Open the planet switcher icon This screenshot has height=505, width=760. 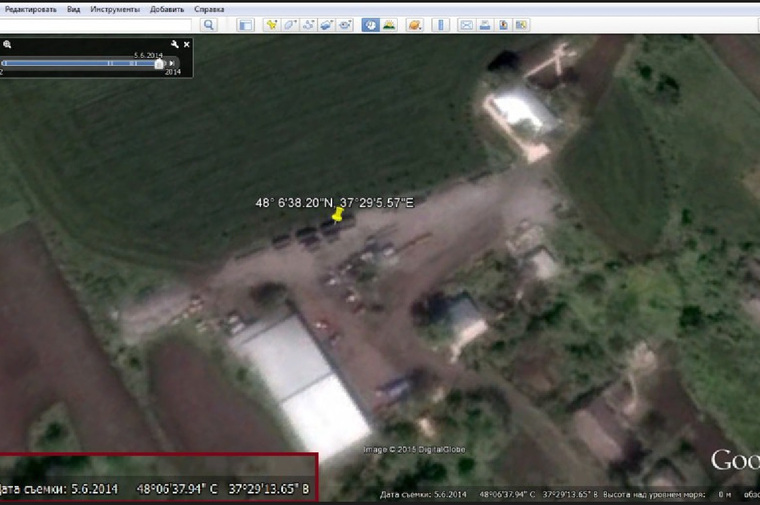click(x=415, y=25)
